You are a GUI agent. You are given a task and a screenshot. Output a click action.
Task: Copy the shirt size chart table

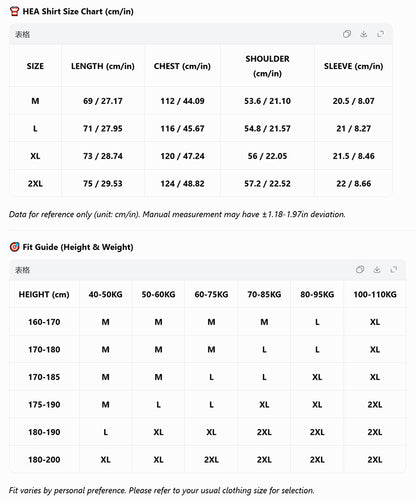pos(347,34)
